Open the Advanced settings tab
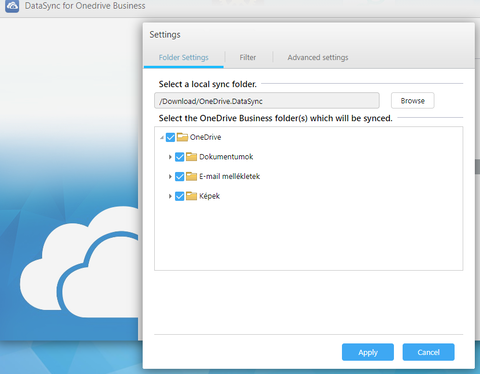Viewport: 480px width, 374px height. [318, 58]
